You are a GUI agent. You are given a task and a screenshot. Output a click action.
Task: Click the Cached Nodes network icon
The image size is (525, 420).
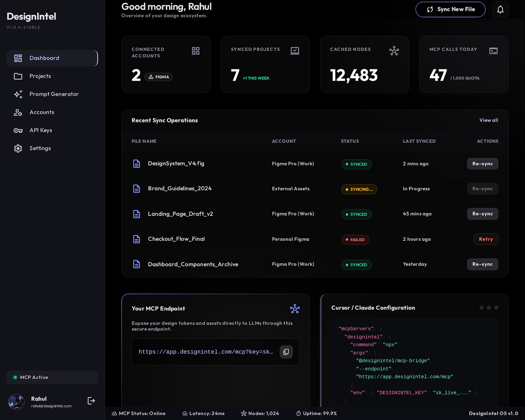pos(394,51)
